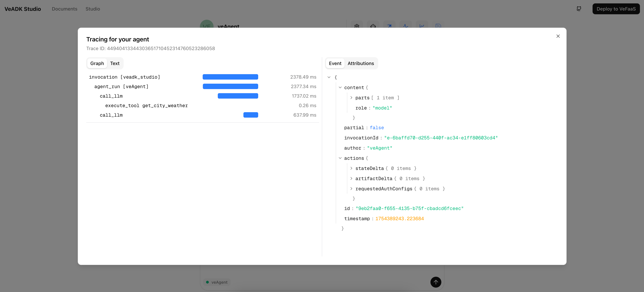Open the Attributions tab
The image size is (644, 292).
361,63
